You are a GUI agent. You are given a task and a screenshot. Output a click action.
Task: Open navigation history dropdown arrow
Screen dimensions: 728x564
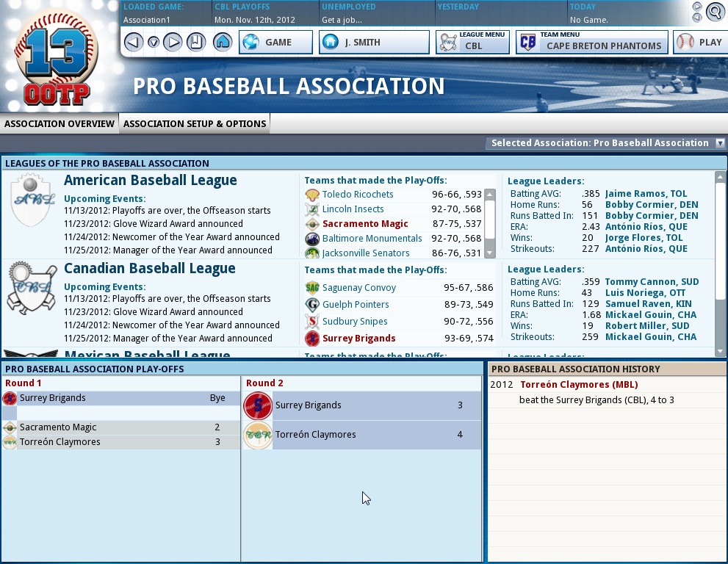pyautogui.click(x=153, y=43)
